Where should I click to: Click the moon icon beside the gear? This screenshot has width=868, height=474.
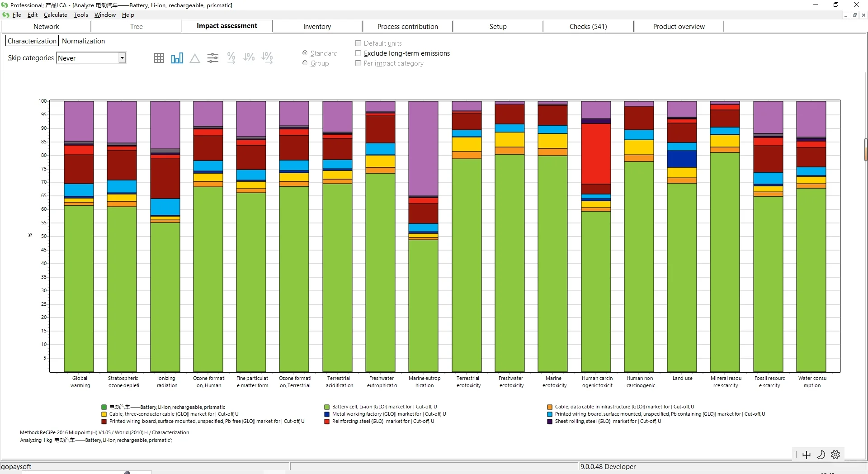tap(821, 455)
